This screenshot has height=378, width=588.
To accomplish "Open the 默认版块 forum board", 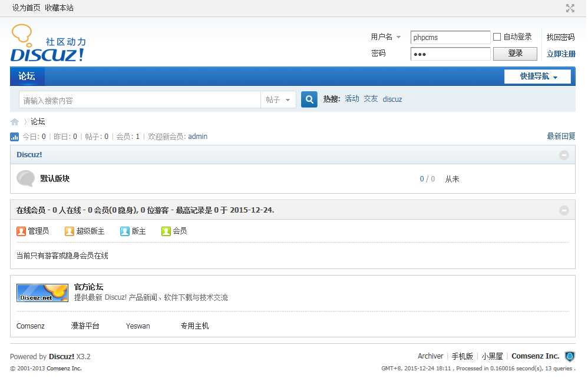I will coord(55,178).
